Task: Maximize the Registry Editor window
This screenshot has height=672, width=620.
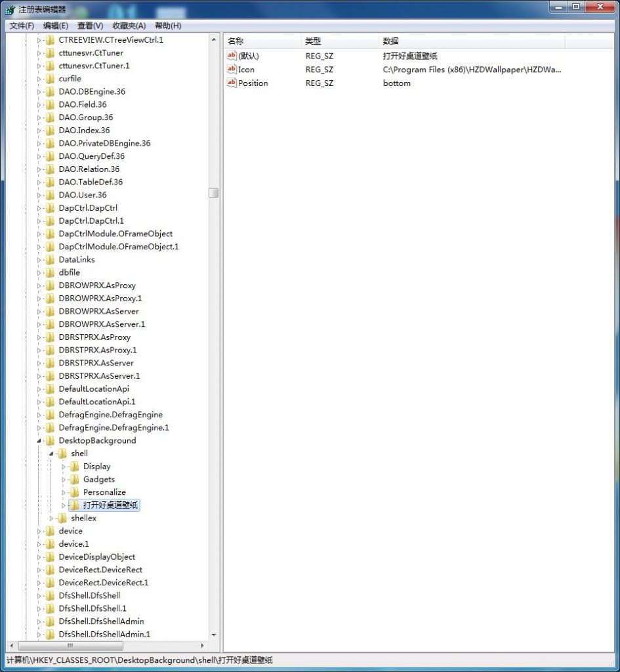Action: pos(576,7)
